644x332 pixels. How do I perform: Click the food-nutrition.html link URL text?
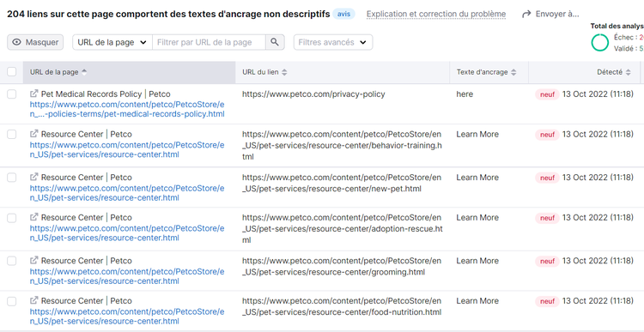click(x=342, y=306)
